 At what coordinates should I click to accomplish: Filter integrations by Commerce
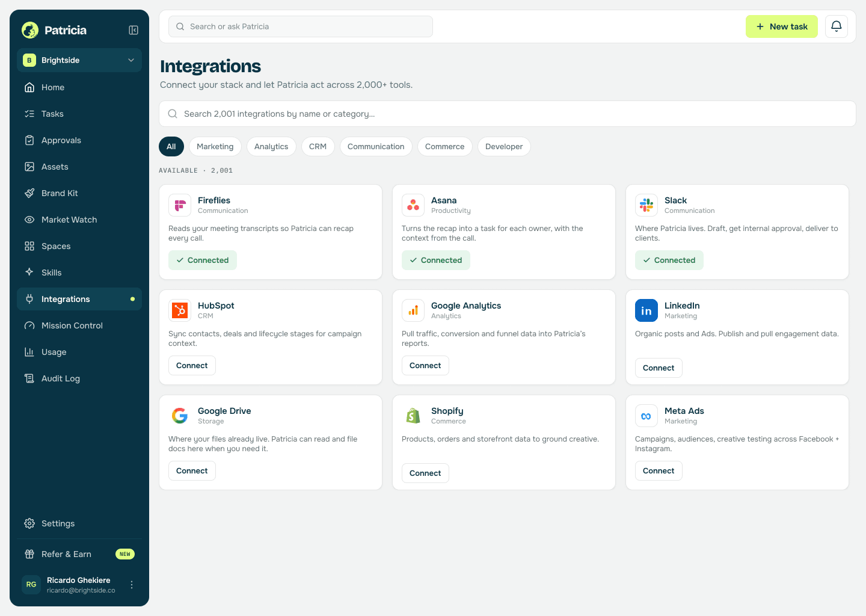(445, 147)
